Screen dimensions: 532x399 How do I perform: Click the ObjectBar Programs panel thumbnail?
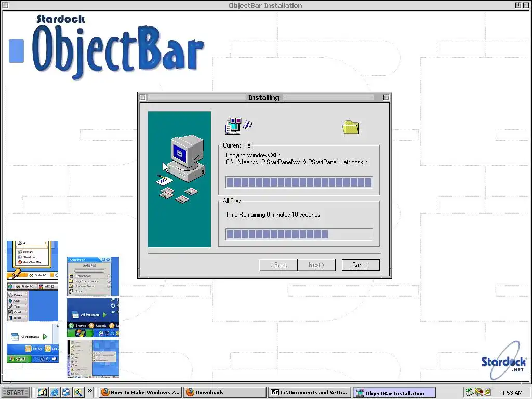click(93, 276)
